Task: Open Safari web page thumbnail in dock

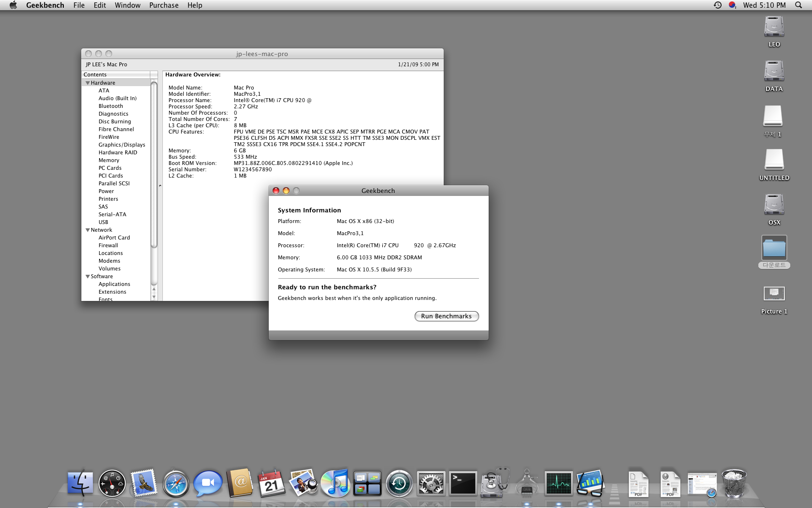Action: (702, 484)
